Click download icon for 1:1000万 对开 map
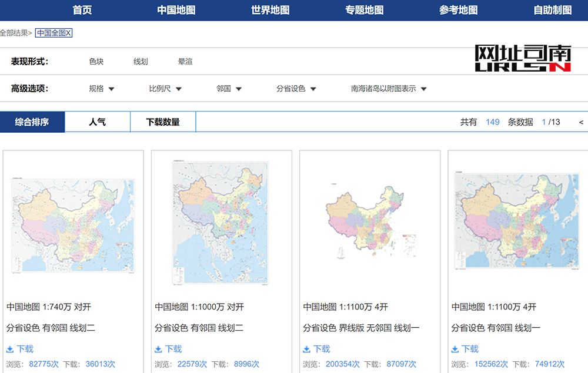This screenshot has width=588, height=373. (x=158, y=349)
